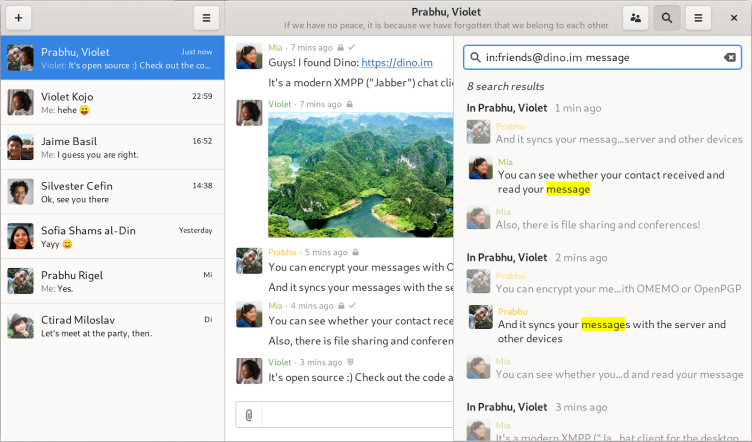The image size is (752, 442).
Task: Close the Dino window
Action: coord(732,18)
